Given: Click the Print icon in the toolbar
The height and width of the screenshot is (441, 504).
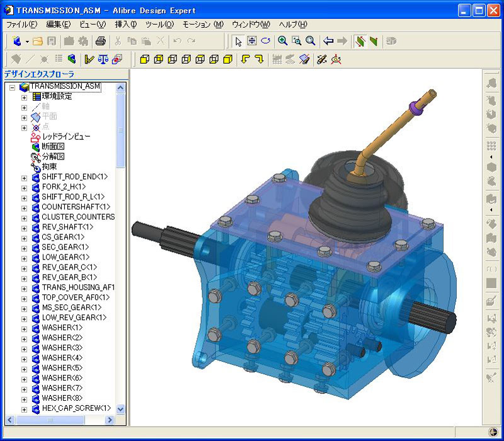Looking at the screenshot, I should click(x=100, y=42).
